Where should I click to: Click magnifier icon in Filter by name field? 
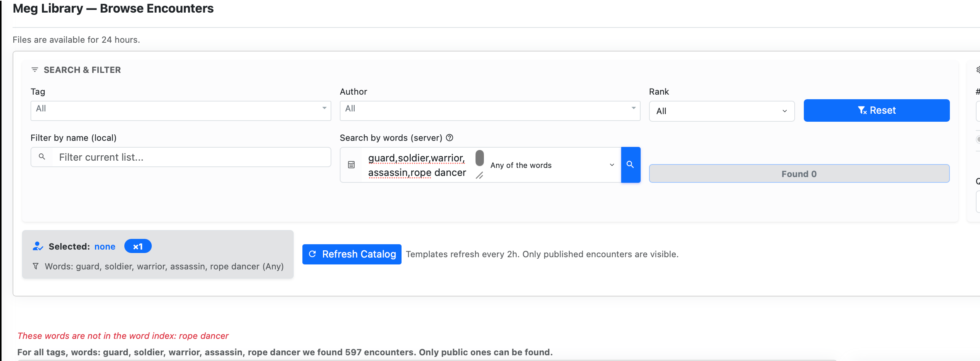click(42, 157)
